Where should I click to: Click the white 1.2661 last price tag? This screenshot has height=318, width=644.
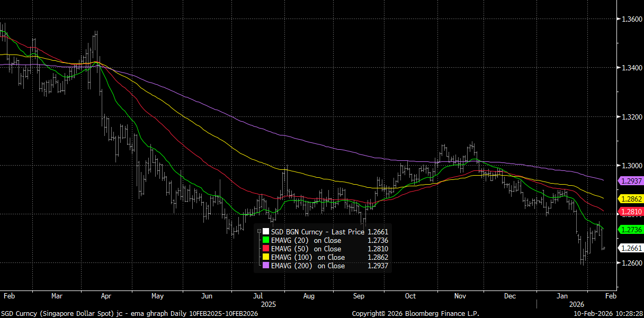coord(631,248)
